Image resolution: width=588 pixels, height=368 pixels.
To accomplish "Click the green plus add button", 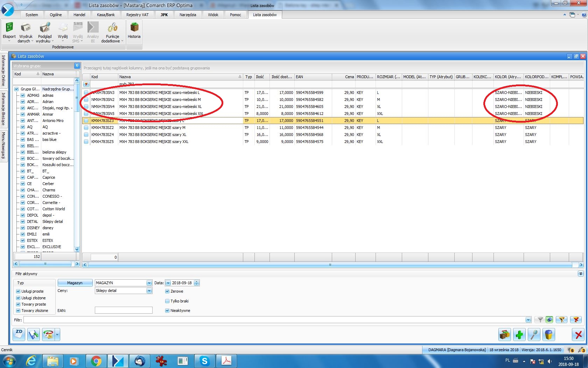I will click(519, 335).
